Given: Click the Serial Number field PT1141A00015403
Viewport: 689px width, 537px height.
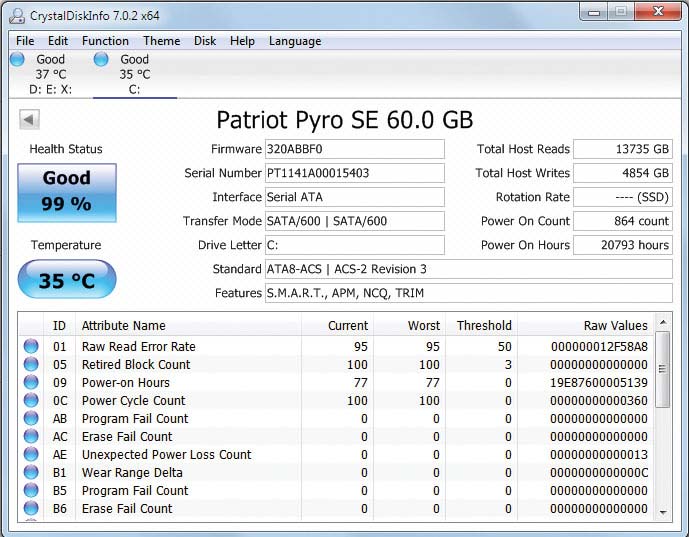Looking at the screenshot, I should 355,173.
